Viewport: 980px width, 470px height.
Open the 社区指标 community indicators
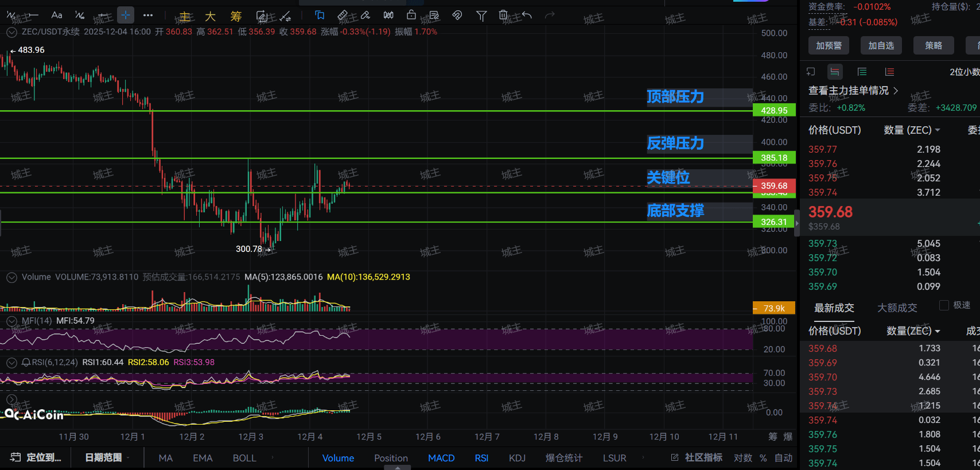pyautogui.click(x=697, y=457)
